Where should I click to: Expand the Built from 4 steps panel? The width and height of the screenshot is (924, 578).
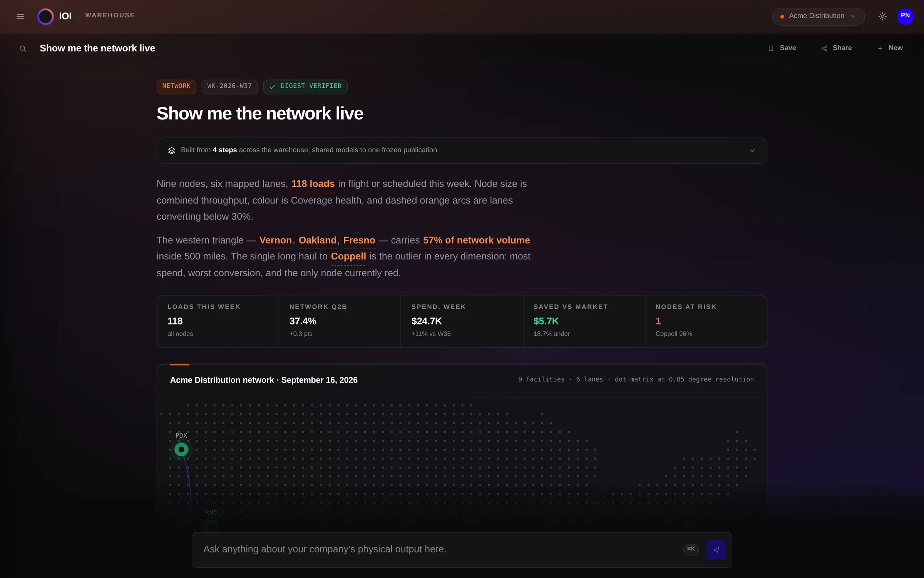tap(462, 150)
